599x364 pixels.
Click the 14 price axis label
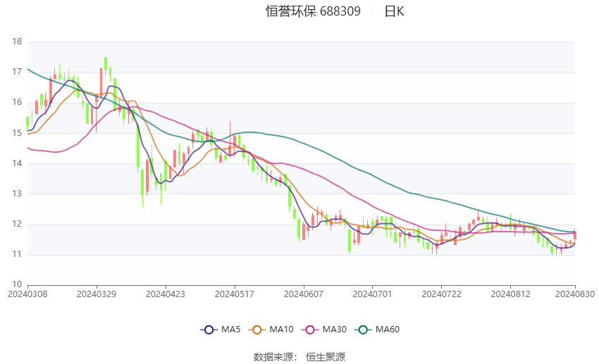tap(18, 163)
